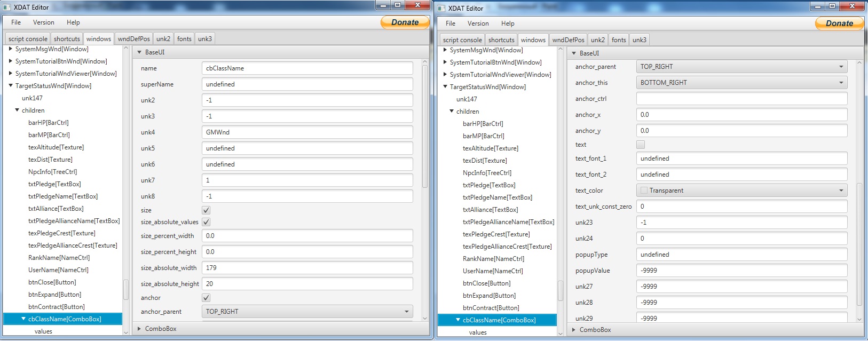Click the size_absolute_width input field
Screen dimensions: 868x341
pyautogui.click(x=307, y=268)
